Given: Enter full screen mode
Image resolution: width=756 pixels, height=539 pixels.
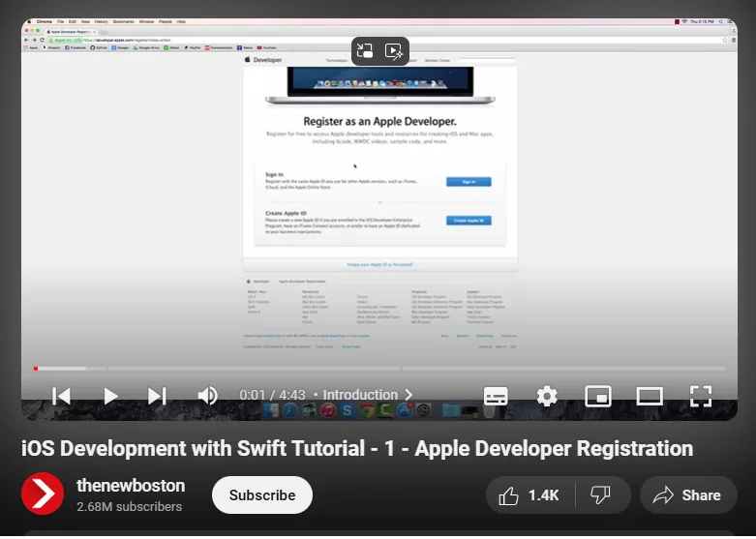Looking at the screenshot, I should pyautogui.click(x=701, y=397).
